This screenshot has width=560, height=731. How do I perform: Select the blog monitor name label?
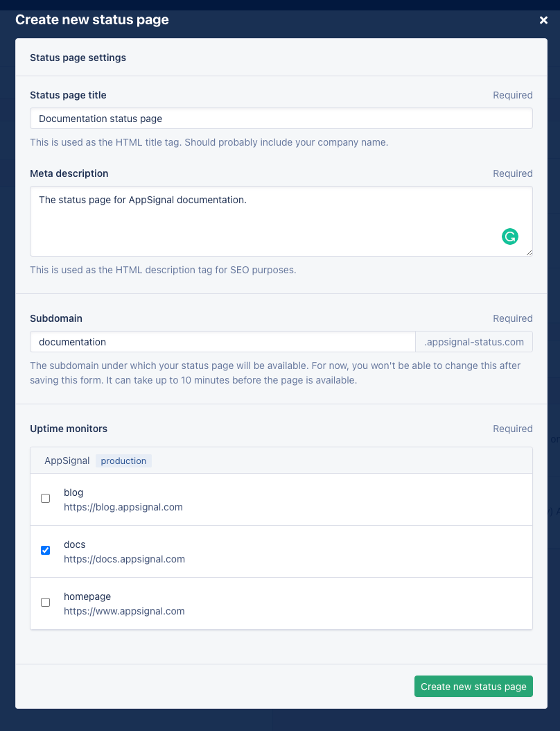click(x=73, y=492)
